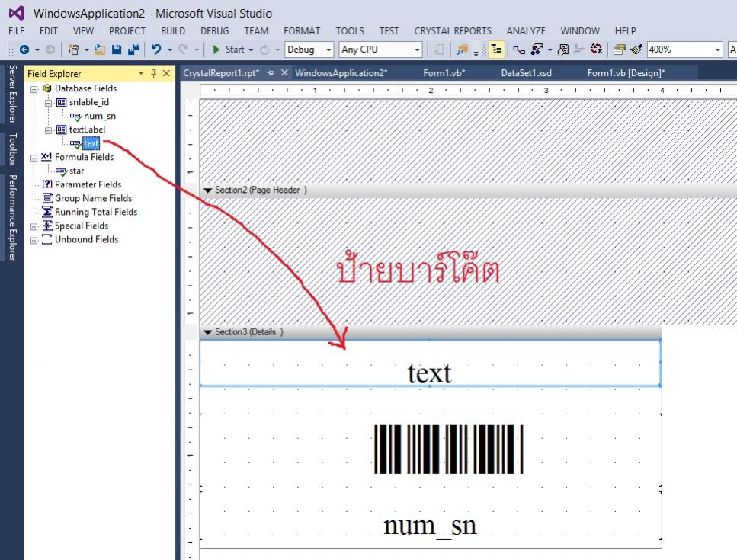This screenshot has height=560, width=737.
Task: Open the HELP menu
Action: [625, 31]
